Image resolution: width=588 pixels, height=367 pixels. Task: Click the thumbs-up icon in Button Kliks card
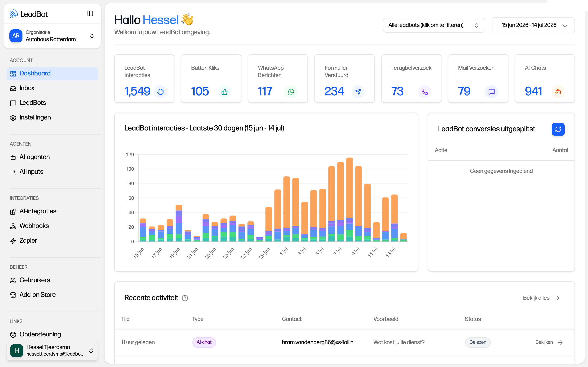coord(224,92)
